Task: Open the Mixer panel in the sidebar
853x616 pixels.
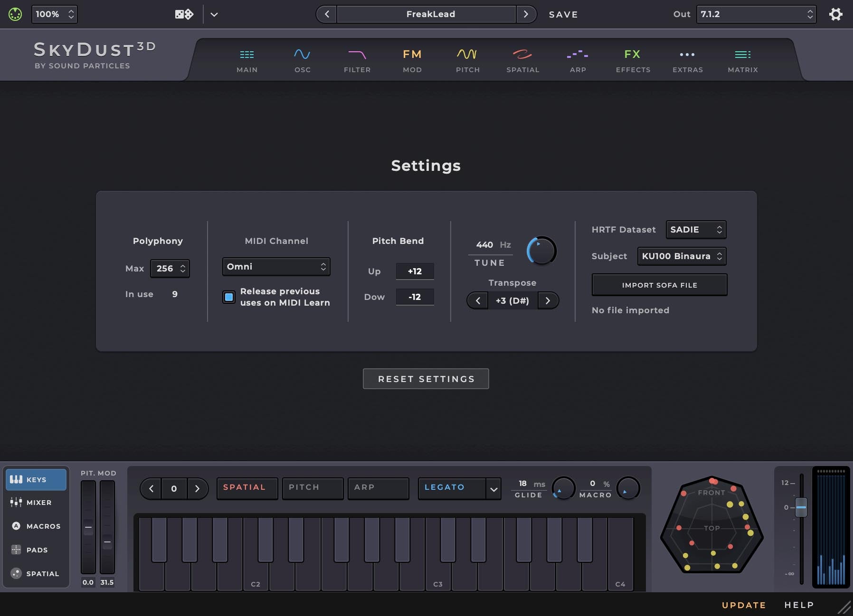Action: 36,502
